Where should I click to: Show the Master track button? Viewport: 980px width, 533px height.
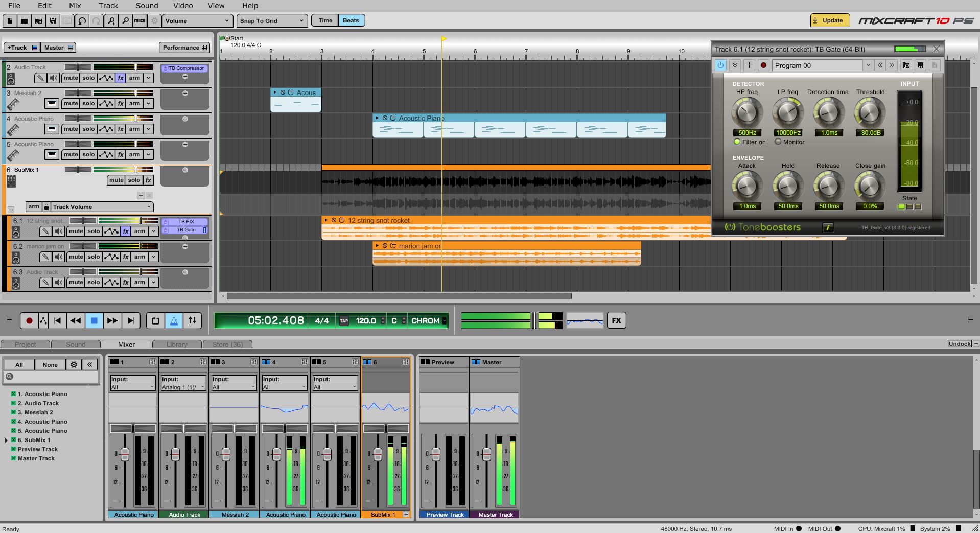(58, 48)
